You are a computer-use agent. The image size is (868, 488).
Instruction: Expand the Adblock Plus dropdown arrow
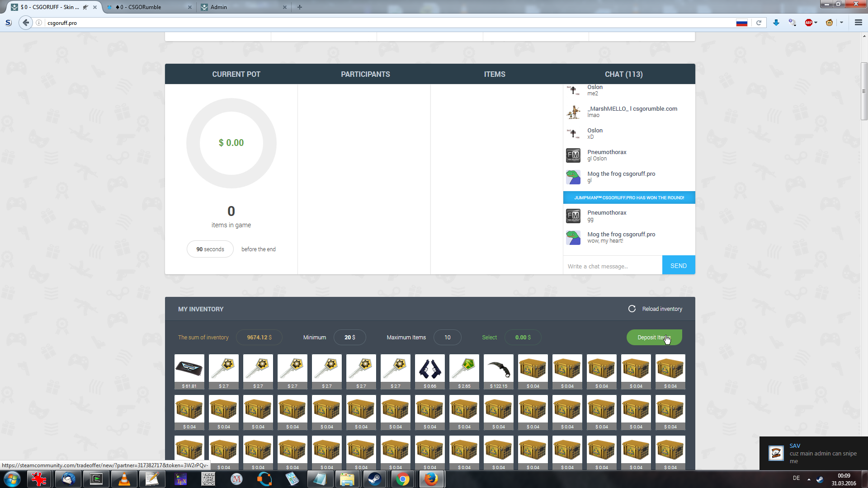point(816,23)
